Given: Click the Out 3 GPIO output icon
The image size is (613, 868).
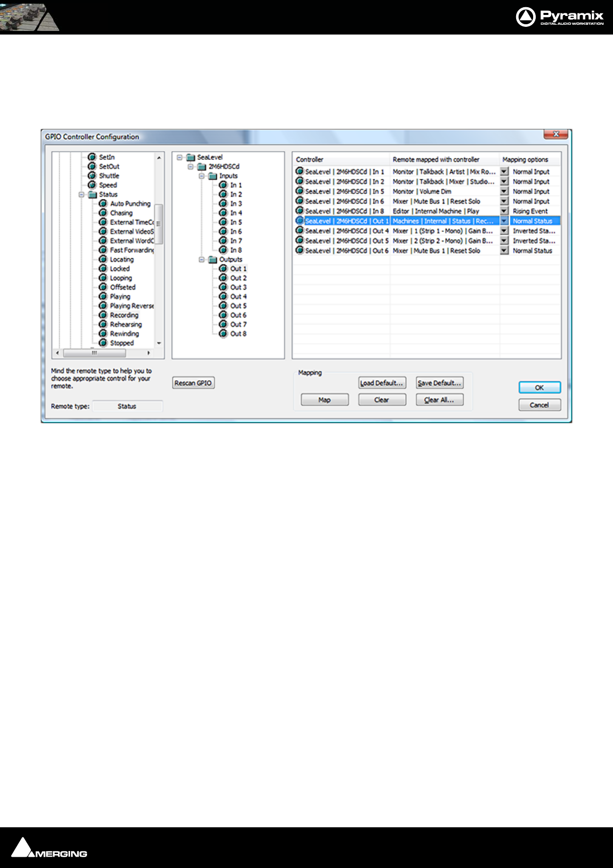Looking at the screenshot, I should pyautogui.click(x=223, y=287).
